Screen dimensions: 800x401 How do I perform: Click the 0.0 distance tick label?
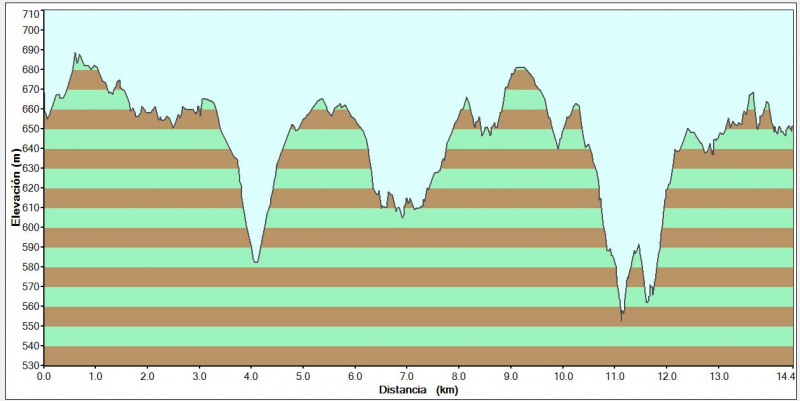pos(44,376)
